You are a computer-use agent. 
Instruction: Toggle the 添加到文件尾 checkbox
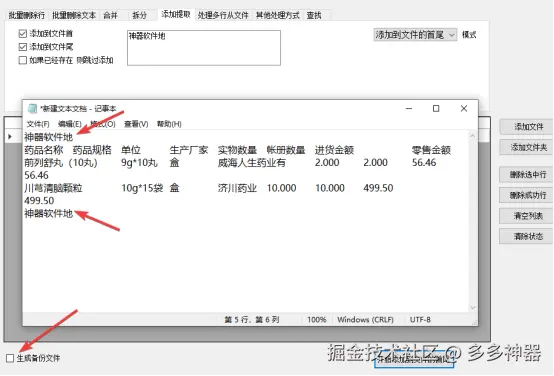[23, 47]
